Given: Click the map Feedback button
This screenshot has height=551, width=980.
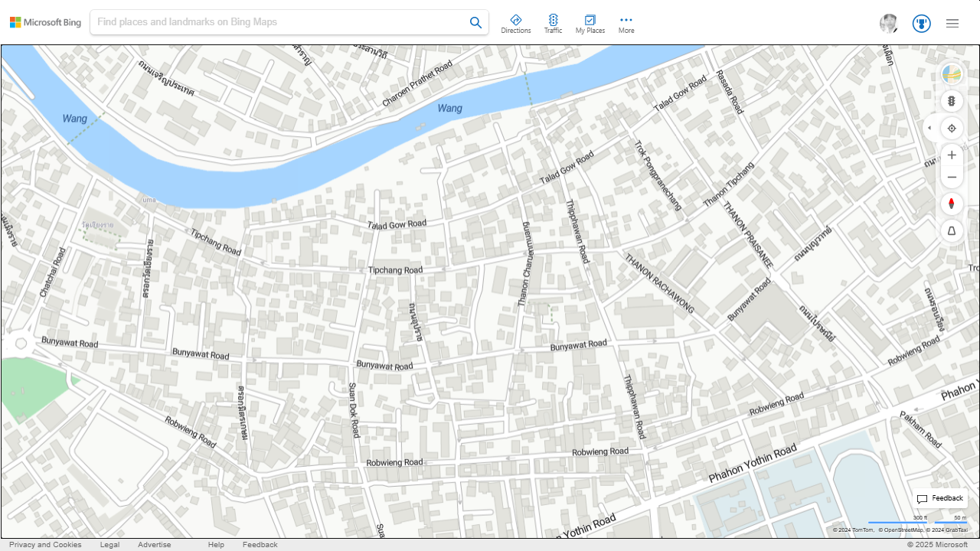Looking at the screenshot, I should click(x=939, y=498).
